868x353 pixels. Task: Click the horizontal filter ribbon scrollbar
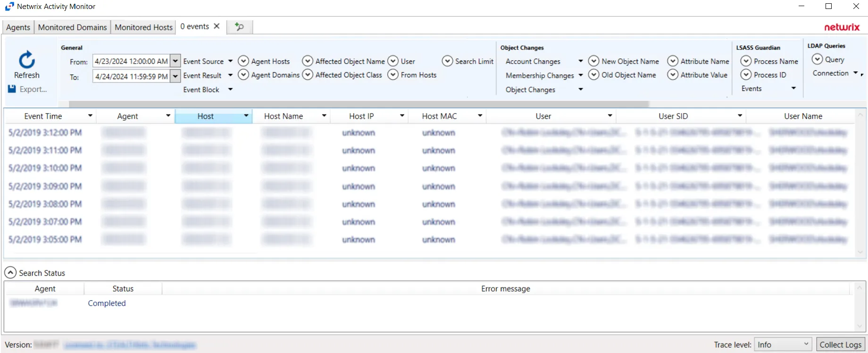359,104
